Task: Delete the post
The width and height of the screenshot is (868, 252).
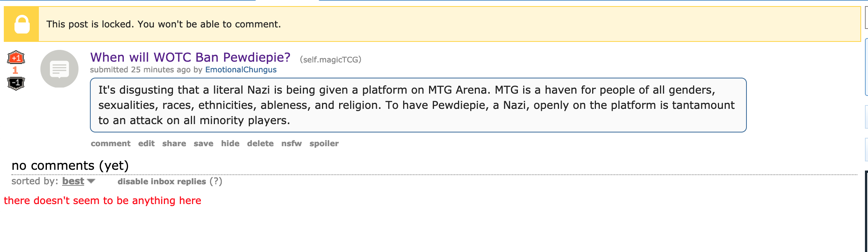Action: tap(260, 144)
